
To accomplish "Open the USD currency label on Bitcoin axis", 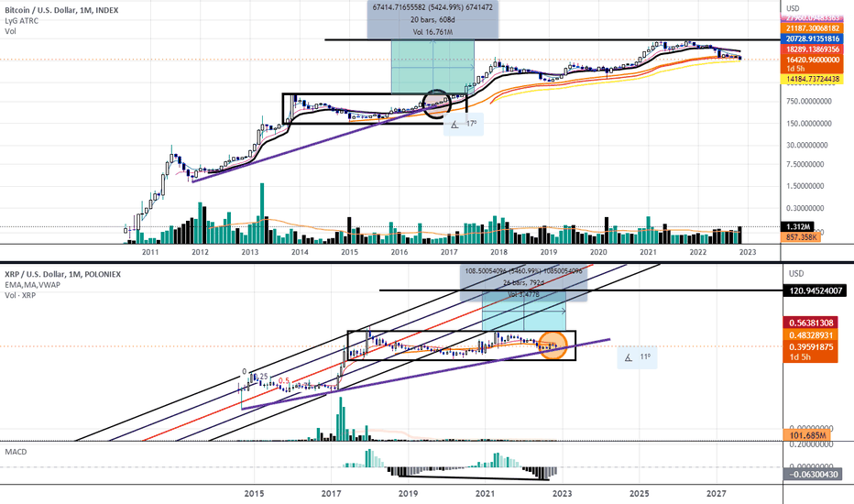I will point(793,8).
